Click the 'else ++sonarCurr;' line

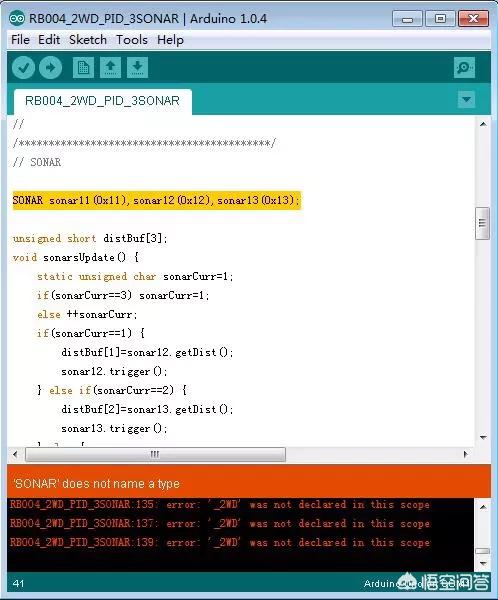click(x=87, y=315)
